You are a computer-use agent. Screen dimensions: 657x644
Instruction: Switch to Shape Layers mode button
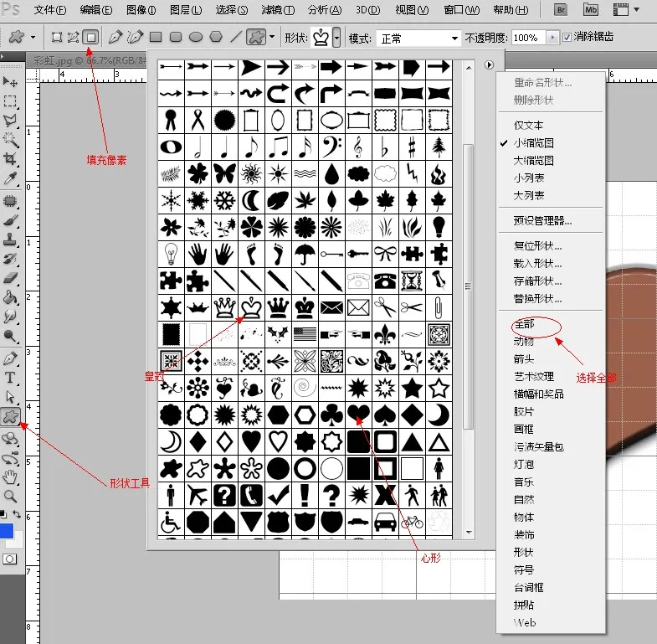(x=56, y=38)
